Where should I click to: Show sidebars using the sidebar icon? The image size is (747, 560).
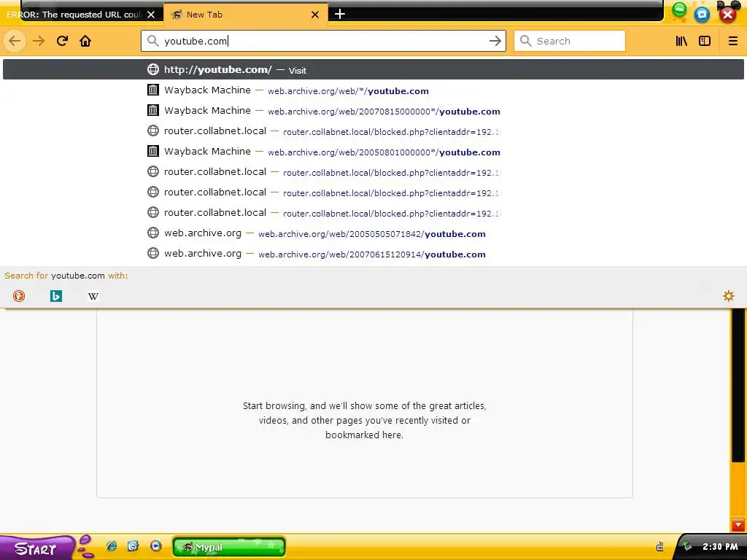(x=705, y=41)
